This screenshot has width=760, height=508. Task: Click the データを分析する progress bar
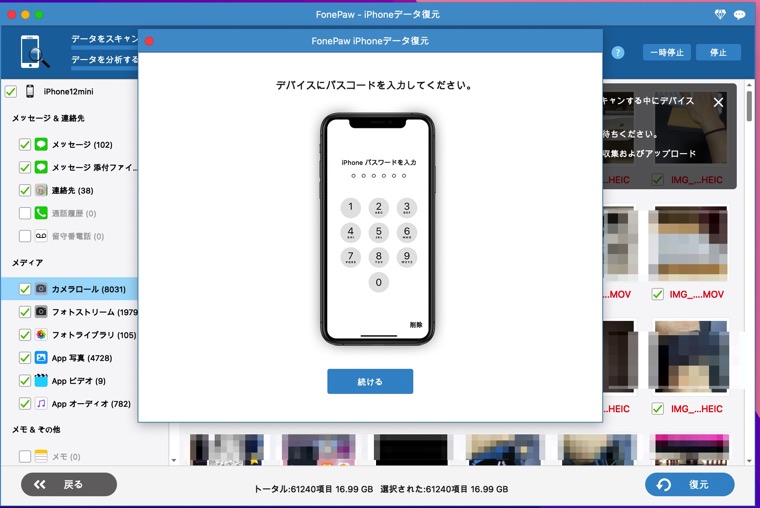[x=104, y=68]
